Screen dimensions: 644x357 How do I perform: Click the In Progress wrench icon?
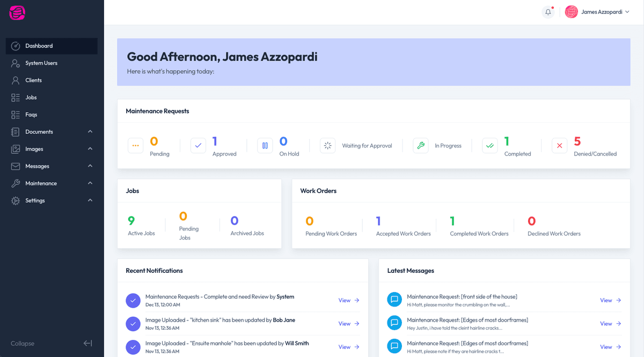[421, 145]
